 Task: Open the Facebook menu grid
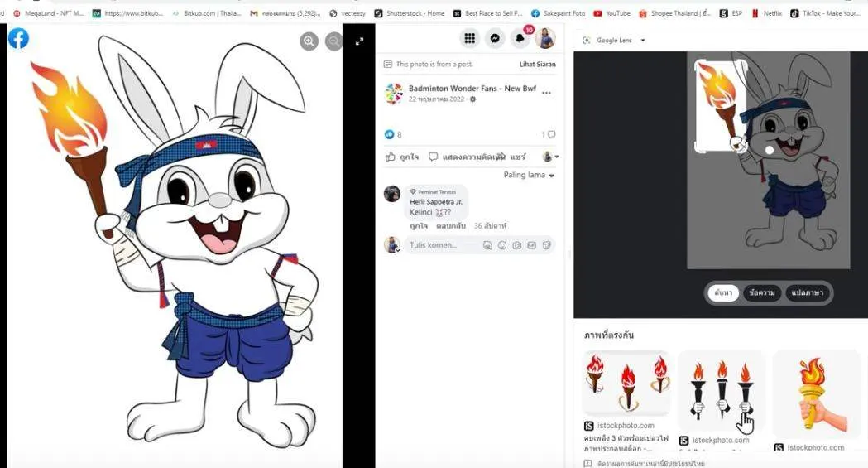(469, 38)
